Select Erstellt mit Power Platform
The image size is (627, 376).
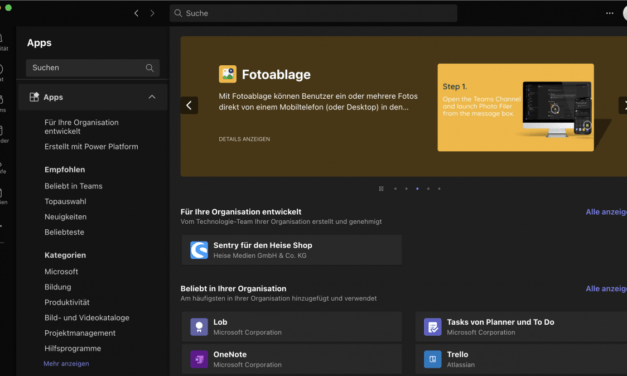click(91, 147)
